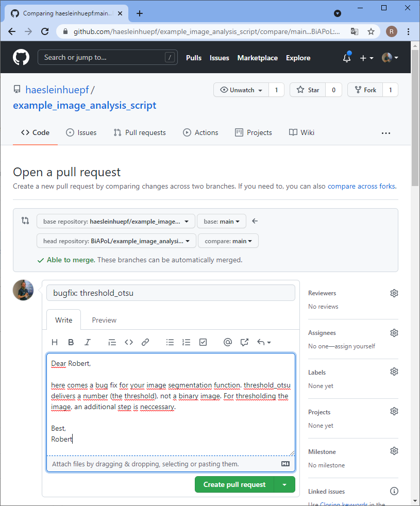Star the repository

point(308,90)
